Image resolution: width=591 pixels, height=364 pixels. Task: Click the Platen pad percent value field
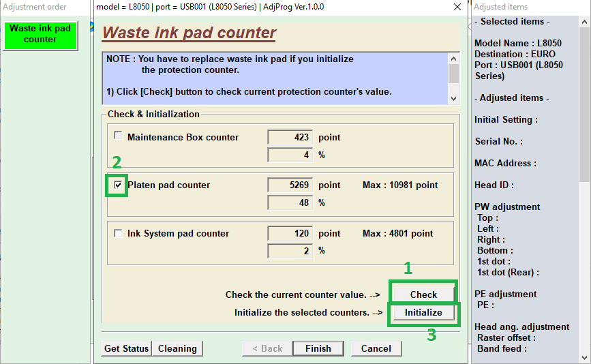click(290, 202)
